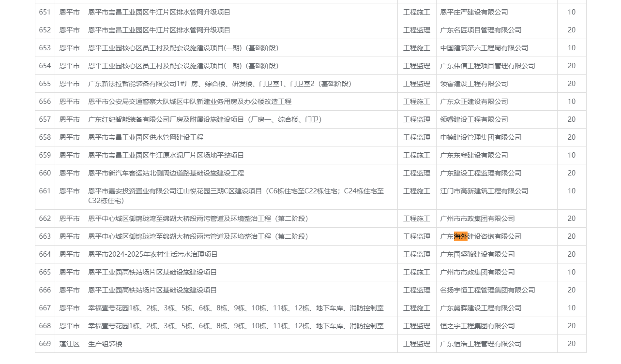621x364 pixels.
Task: Click the orange highlighted 海外 text
Action: (460, 236)
